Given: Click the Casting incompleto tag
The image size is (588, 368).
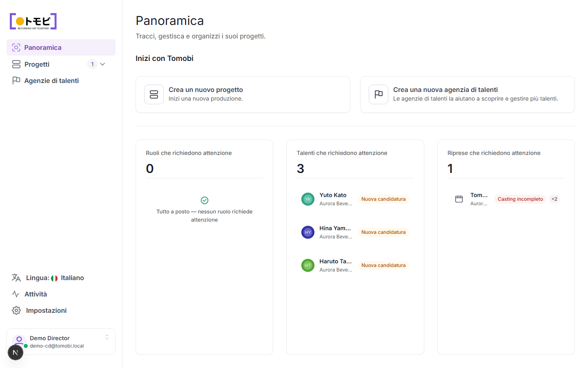Looking at the screenshot, I should (x=520, y=199).
